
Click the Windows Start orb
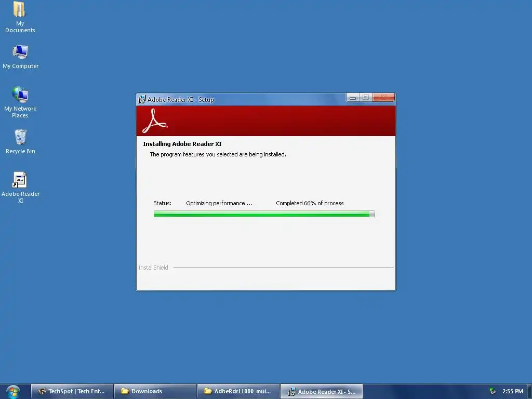[13, 392]
